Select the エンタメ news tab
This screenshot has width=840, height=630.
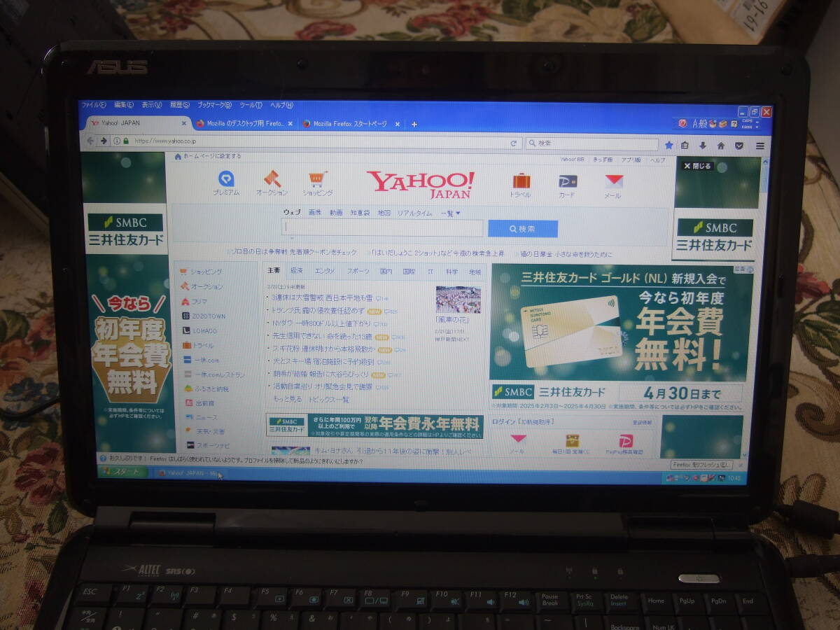[x=325, y=270]
